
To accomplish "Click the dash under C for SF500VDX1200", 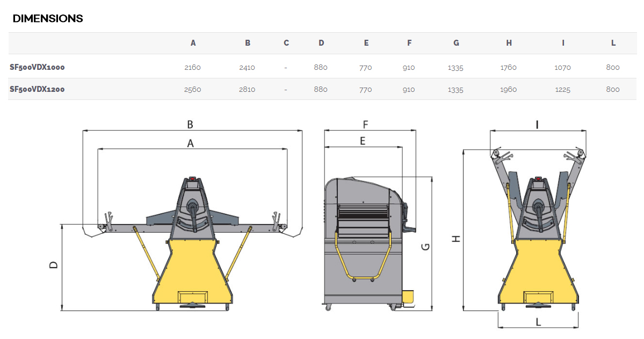I will [286, 89].
